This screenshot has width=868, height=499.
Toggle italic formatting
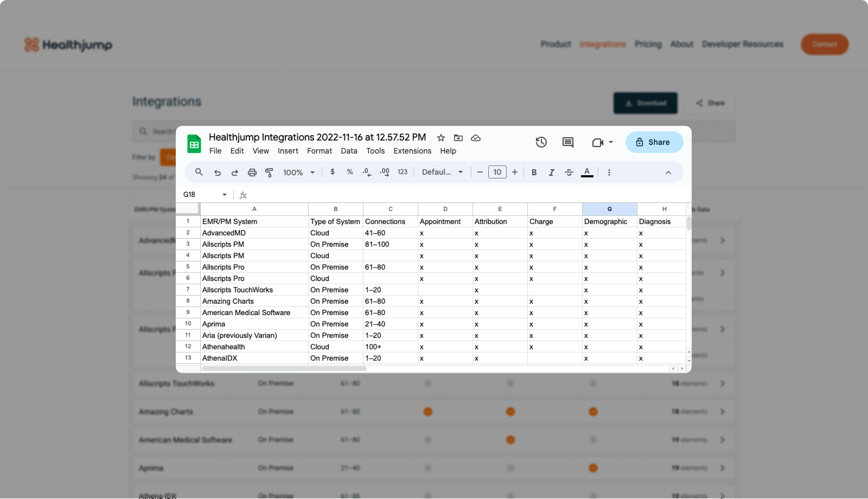[x=551, y=172]
